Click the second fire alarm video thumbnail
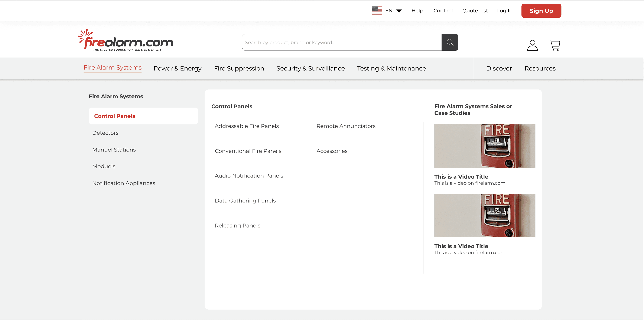Image resolution: width=644 pixels, height=320 pixels. 485,215
